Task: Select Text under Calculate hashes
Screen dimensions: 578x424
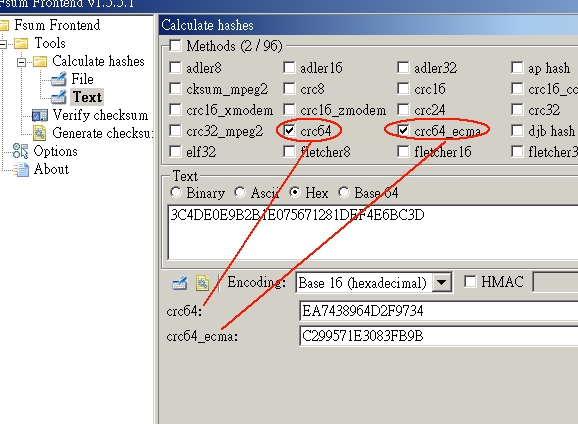Action: pyautogui.click(x=87, y=97)
